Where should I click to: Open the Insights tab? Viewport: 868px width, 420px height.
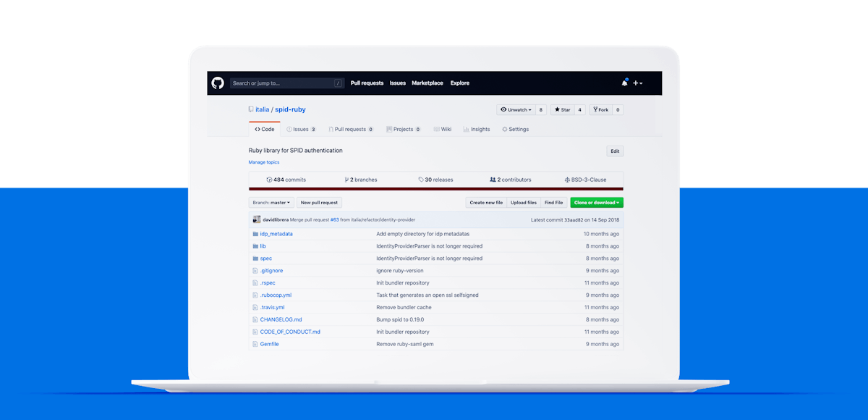[x=476, y=129]
